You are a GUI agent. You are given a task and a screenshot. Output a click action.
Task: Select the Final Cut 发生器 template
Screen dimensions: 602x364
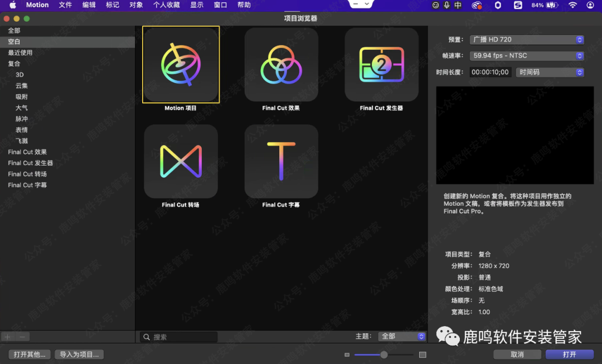[x=381, y=64]
